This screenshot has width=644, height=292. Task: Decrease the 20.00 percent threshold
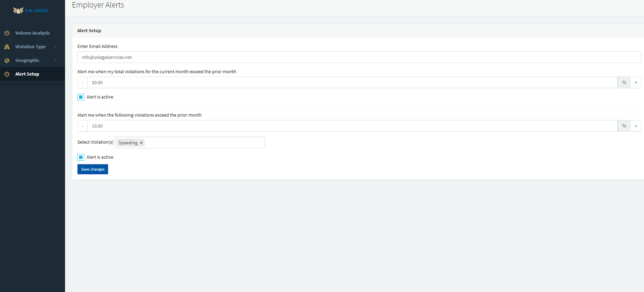pyautogui.click(x=83, y=82)
